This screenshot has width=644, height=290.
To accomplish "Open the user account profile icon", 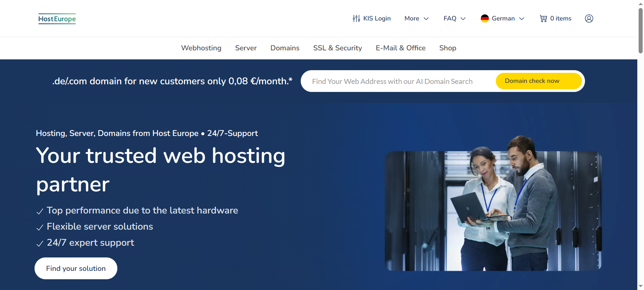I will pyautogui.click(x=589, y=18).
